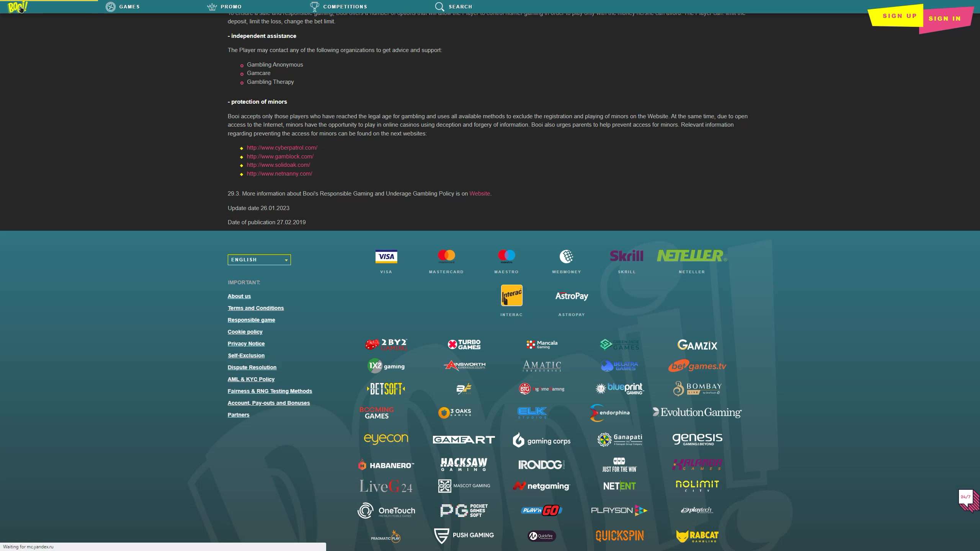The width and height of the screenshot is (980, 551).
Task: Open the About us footer link
Action: (239, 296)
